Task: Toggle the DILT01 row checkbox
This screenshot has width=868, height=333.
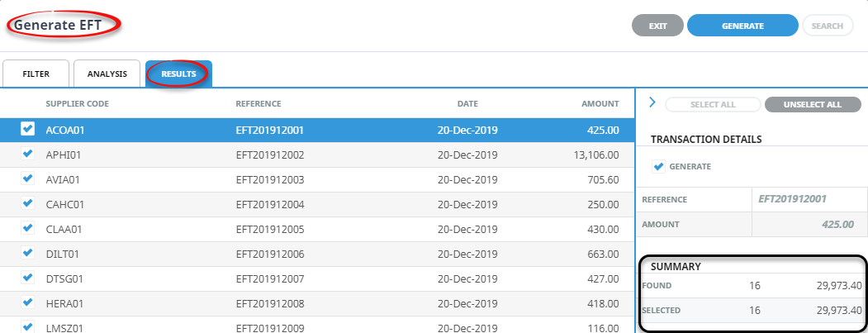Action: pos(27,253)
